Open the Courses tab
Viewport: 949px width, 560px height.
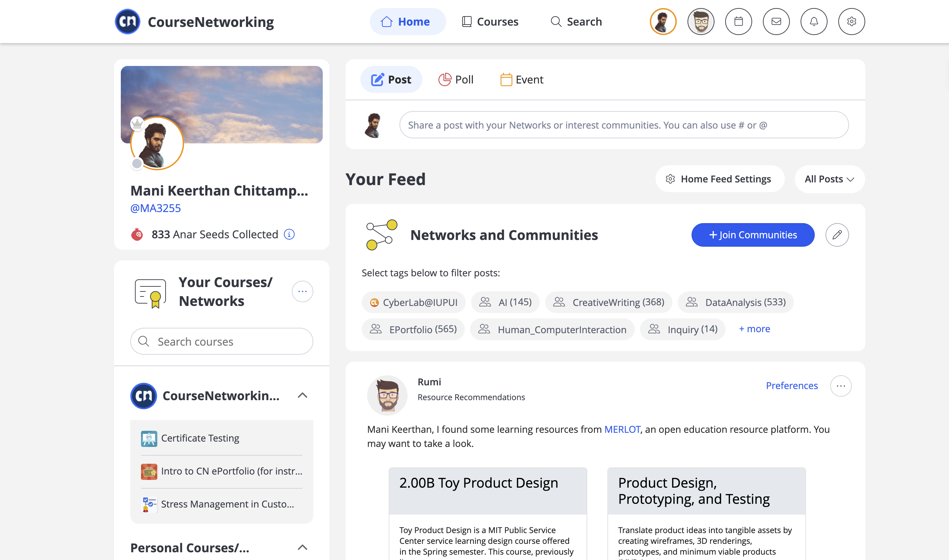click(x=490, y=22)
